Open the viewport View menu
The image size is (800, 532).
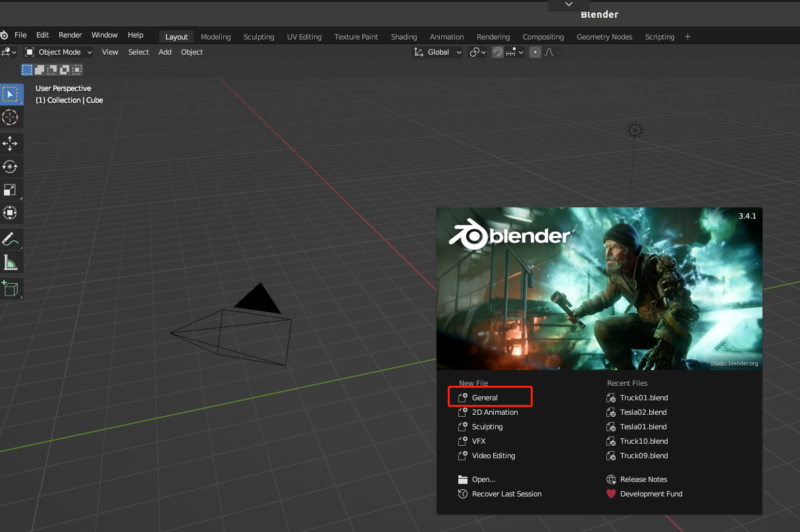coord(110,52)
